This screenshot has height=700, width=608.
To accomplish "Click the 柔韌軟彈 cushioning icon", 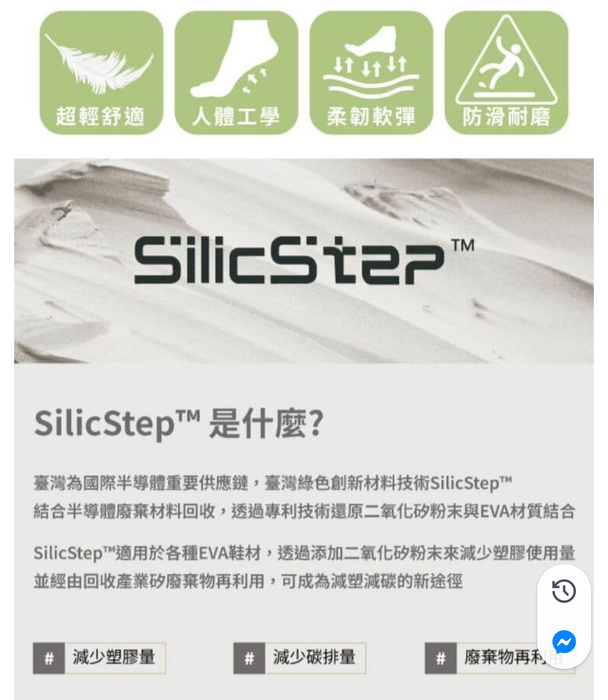I will click(371, 73).
